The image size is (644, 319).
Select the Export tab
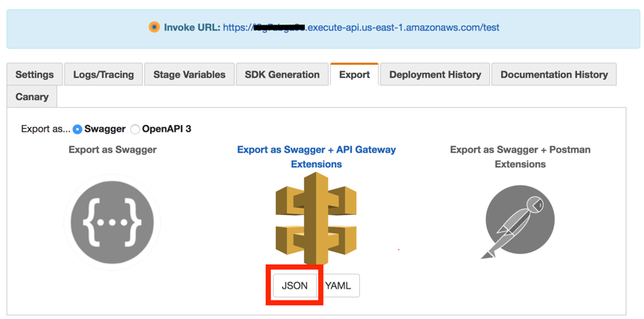point(355,74)
